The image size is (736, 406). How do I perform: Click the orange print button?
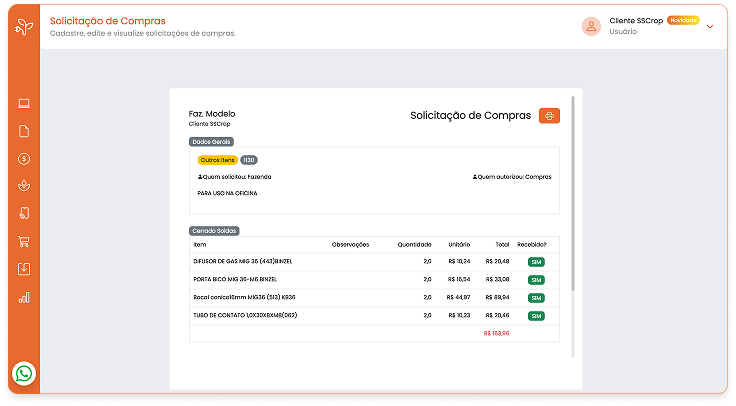(x=549, y=116)
